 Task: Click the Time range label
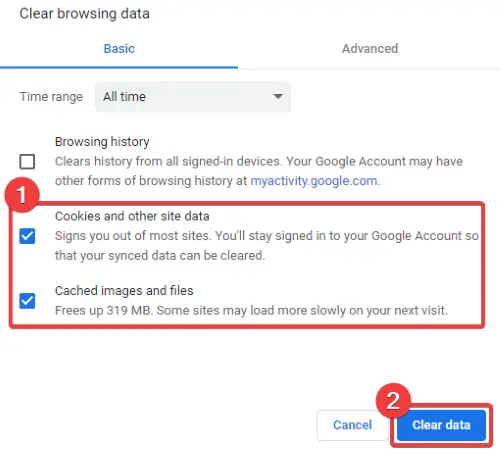click(x=51, y=97)
